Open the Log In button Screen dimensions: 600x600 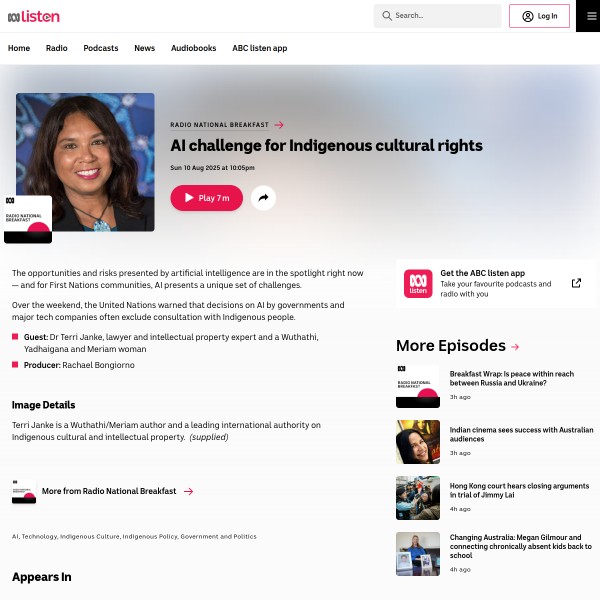(539, 16)
